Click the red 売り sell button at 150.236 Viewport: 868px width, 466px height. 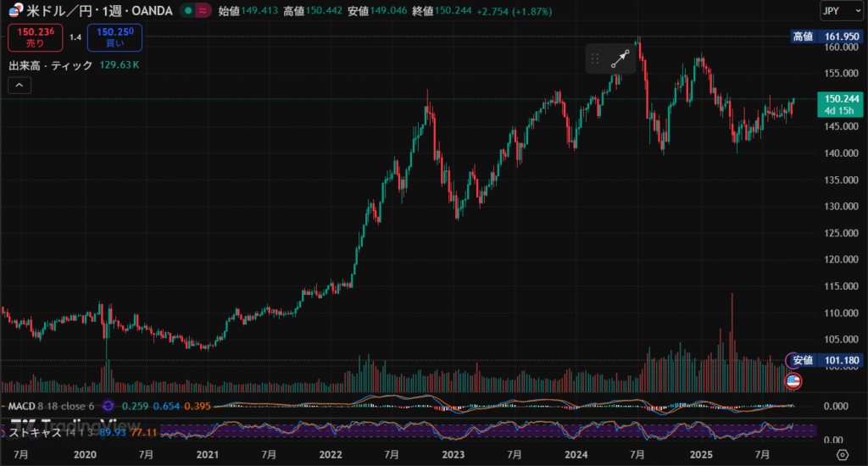point(35,37)
